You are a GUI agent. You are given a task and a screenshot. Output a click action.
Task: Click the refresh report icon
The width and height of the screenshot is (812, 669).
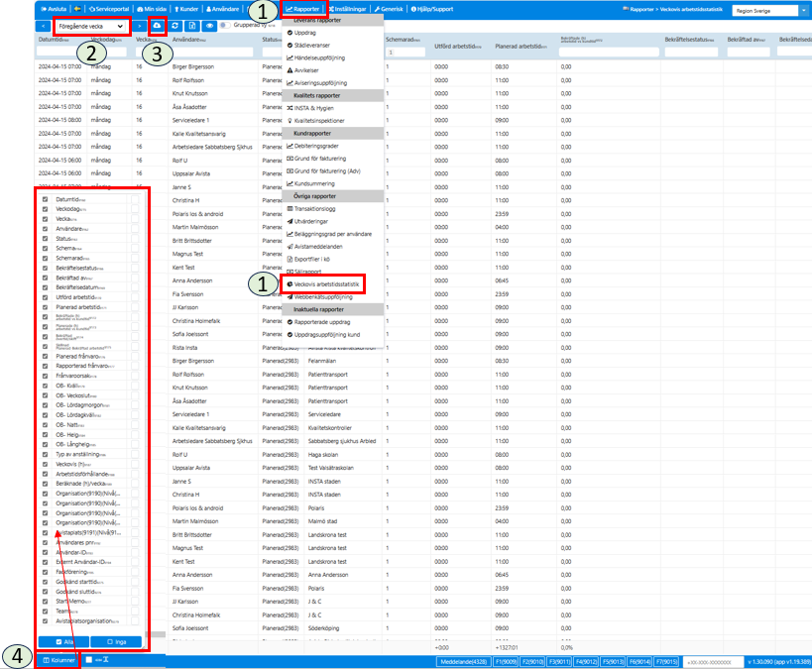click(175, 26)
